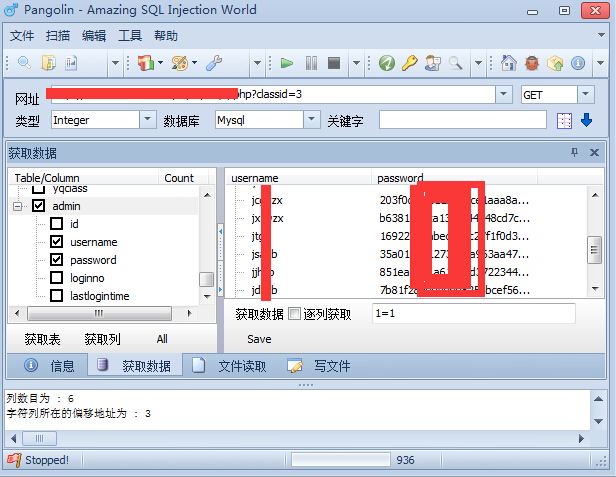Open the blue info toolbar icon
616x477 pixels.
pos(578,63)
